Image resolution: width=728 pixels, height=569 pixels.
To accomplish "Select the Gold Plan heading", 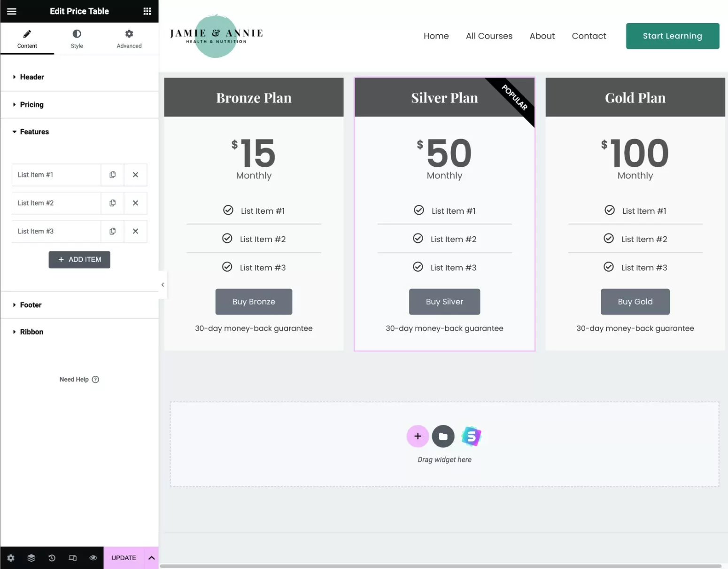I will [635, 98].
